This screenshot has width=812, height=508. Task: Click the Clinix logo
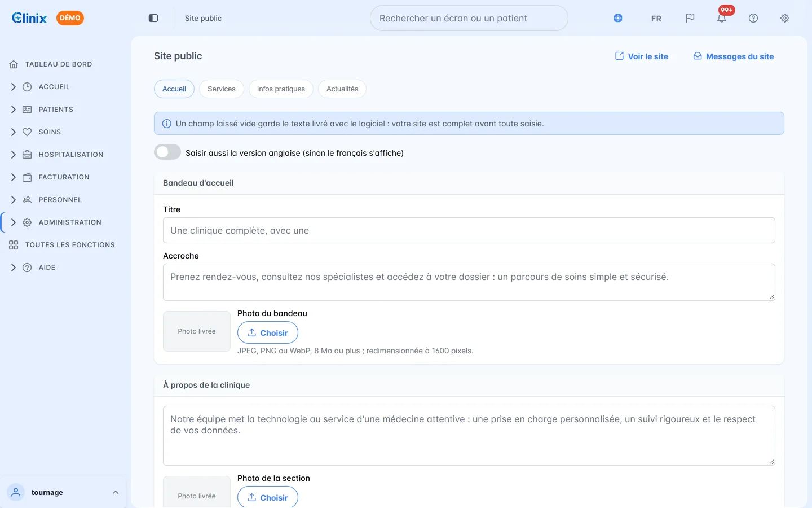point(29,18)
